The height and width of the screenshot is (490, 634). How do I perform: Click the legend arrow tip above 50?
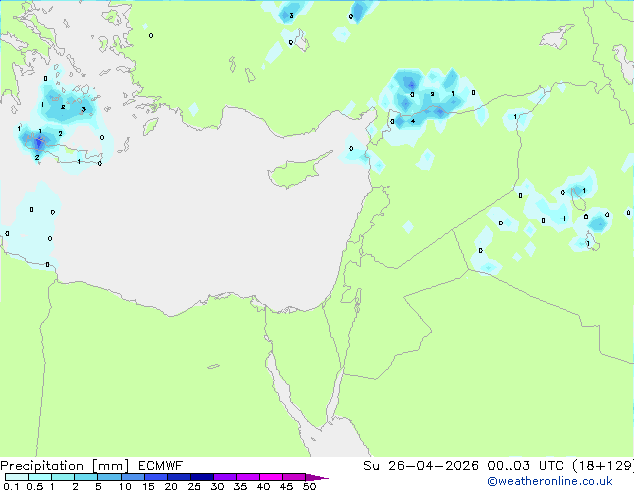click(317, 477)
